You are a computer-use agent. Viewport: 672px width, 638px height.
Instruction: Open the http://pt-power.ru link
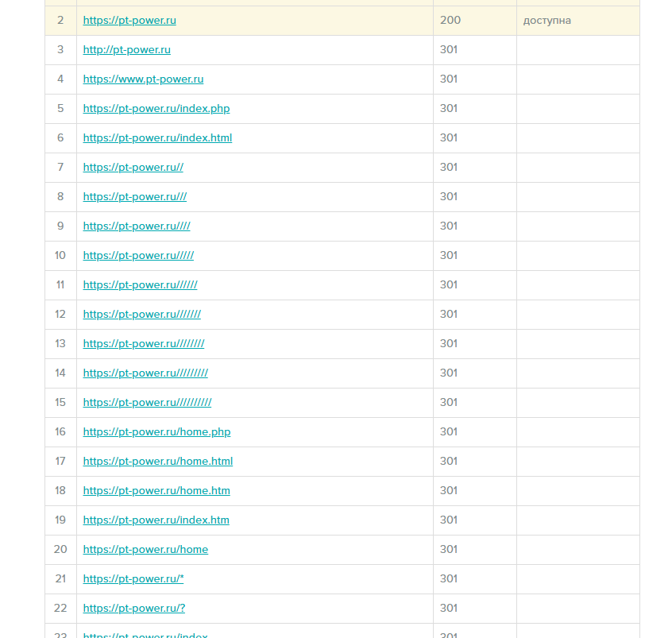[127, 50]
